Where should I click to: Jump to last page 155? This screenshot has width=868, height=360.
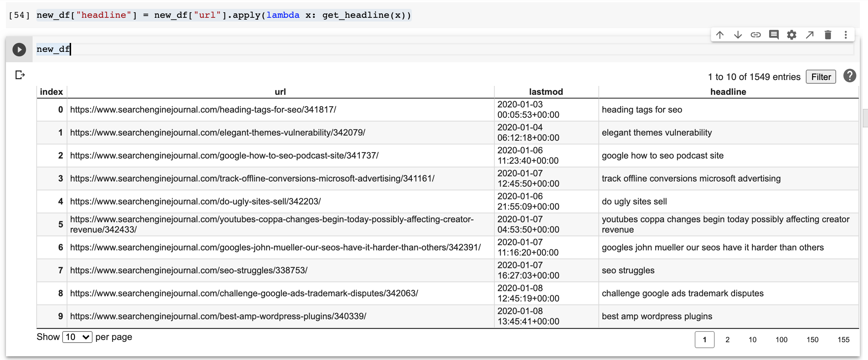pos(843,340)
